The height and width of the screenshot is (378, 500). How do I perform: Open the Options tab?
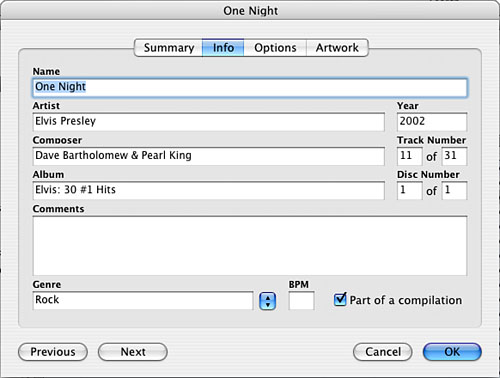click(x=275, y=48)
